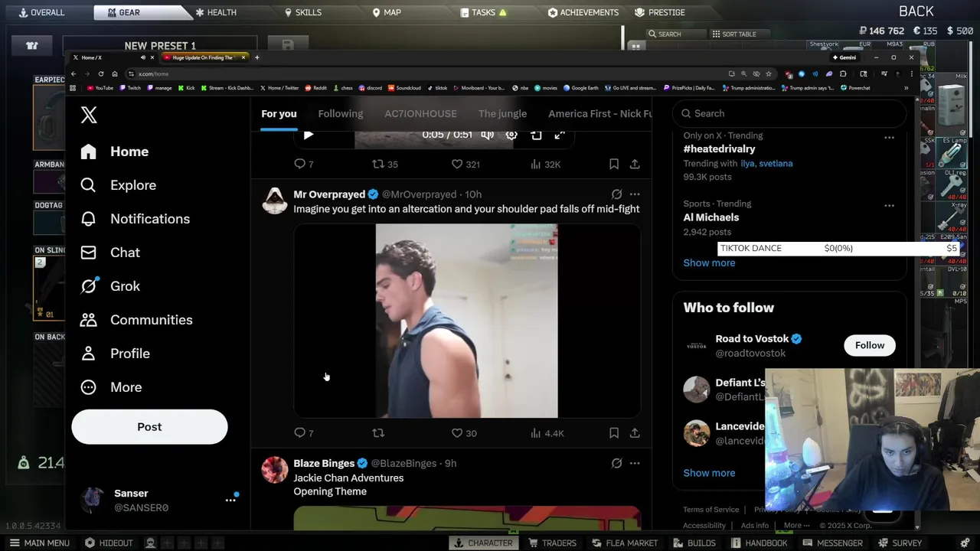Image resolution: width=980 pixels, height=551 pixels.
Task: Enter picture-in-picture on the video
Action: click(x=536, y=135)
